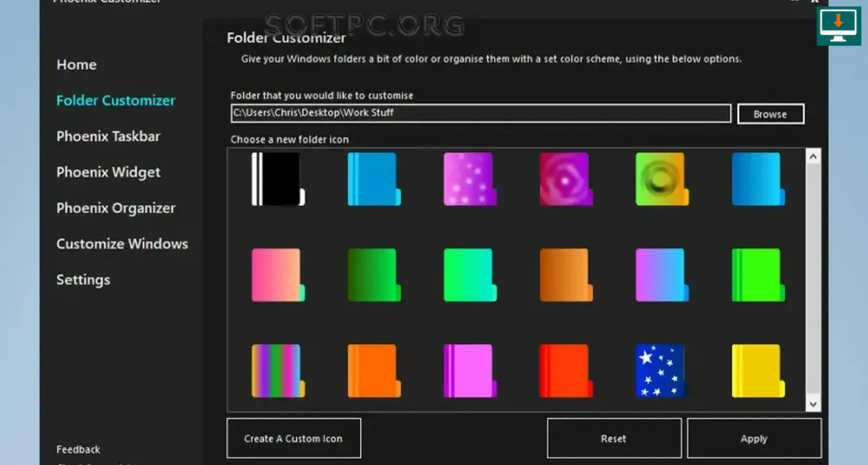868x465 pixels.
Task: Pick the blue-to-cyan gradient folder icon
Action: [x=758, y=179]
